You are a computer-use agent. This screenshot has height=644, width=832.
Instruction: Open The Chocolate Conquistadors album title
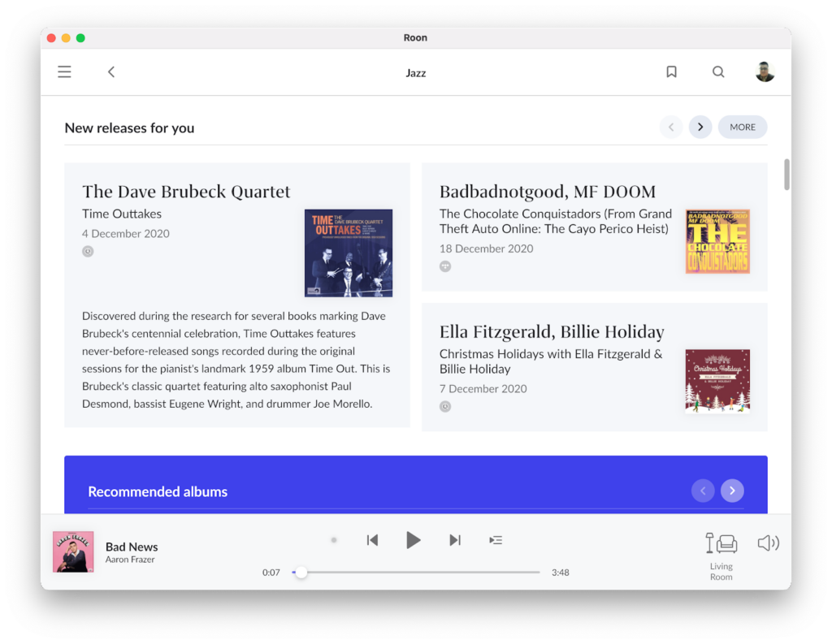tap(555, 221)
